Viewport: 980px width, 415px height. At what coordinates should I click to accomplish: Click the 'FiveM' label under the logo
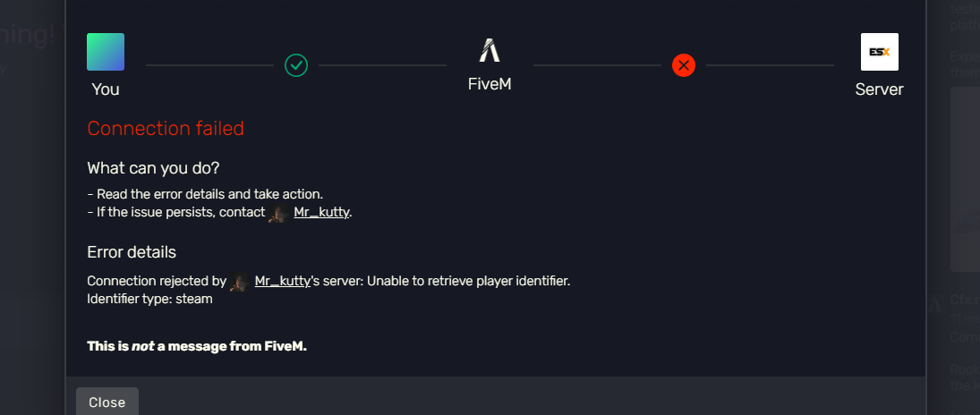pos(490,84)
